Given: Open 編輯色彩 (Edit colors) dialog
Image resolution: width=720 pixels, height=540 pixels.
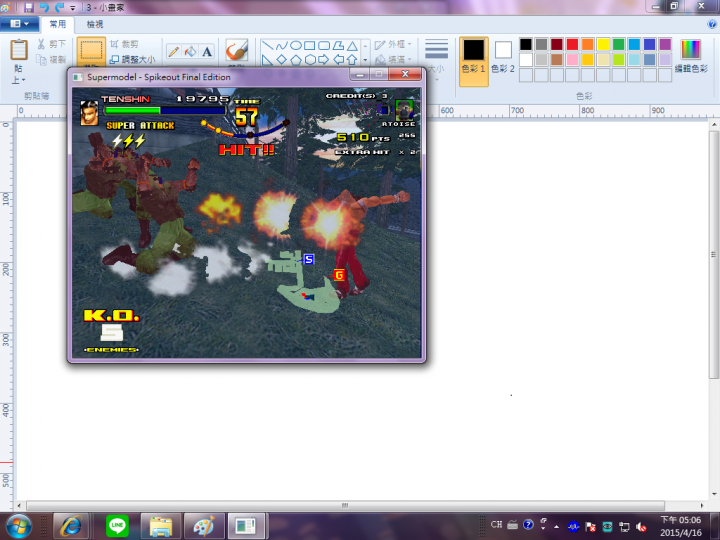Looking at the screenshot, I should tap(691, 56).
